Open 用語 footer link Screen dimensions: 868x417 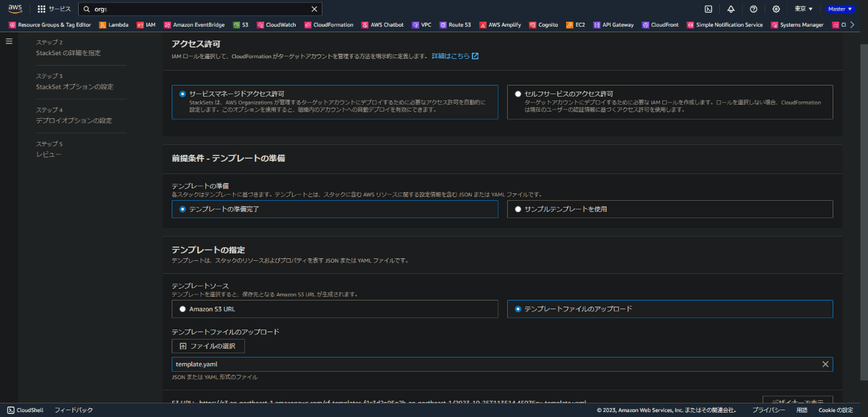[802, 410]
